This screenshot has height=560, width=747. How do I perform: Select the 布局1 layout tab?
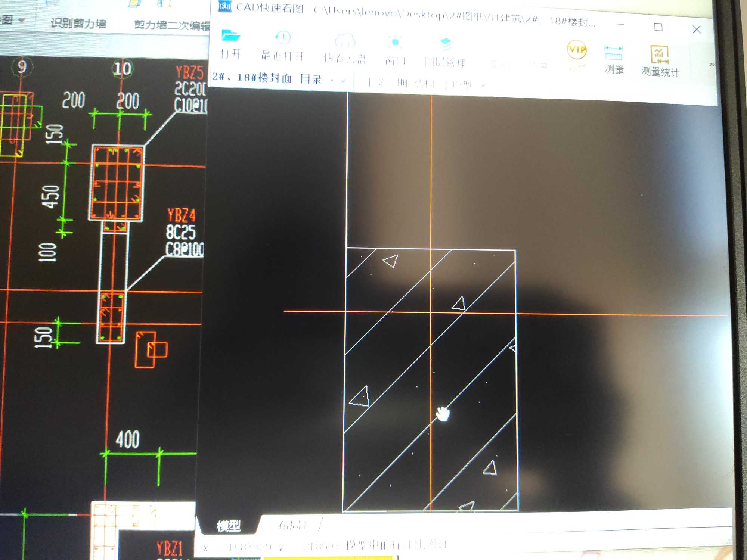[x=292, y=526]
